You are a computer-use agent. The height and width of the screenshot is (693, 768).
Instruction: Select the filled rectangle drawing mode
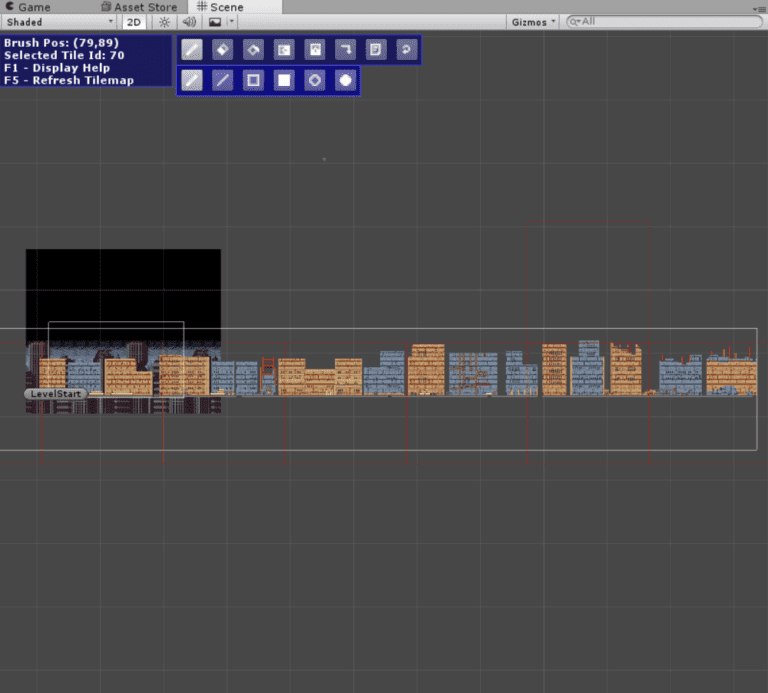tap(284, 80)
